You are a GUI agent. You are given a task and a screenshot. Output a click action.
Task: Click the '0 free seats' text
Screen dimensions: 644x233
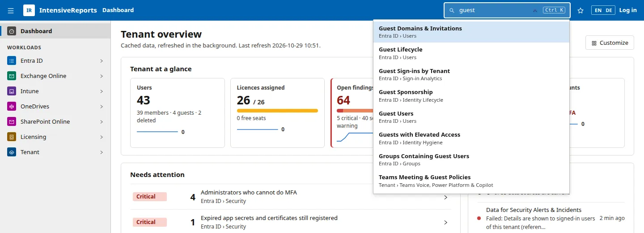(x=251, y=118)
